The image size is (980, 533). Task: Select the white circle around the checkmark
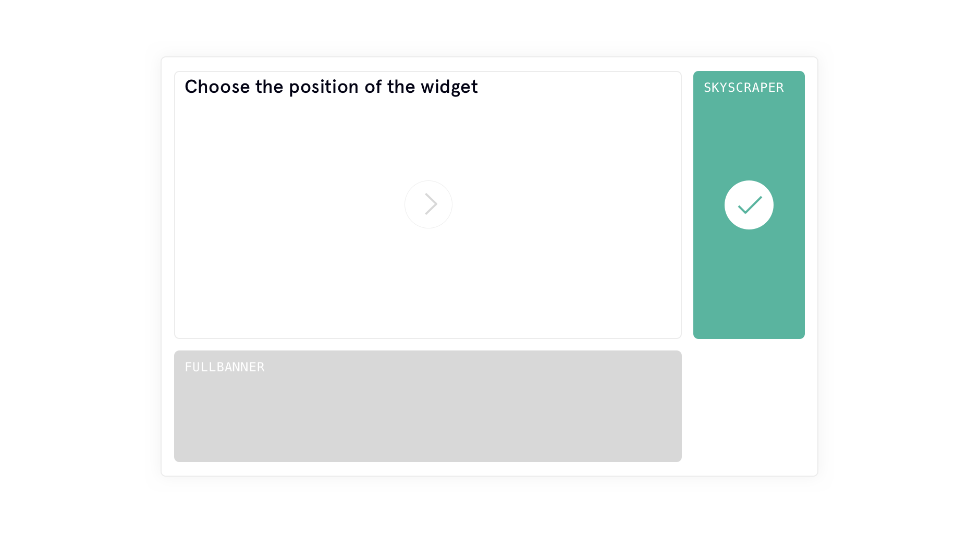(x=749, y=205)
